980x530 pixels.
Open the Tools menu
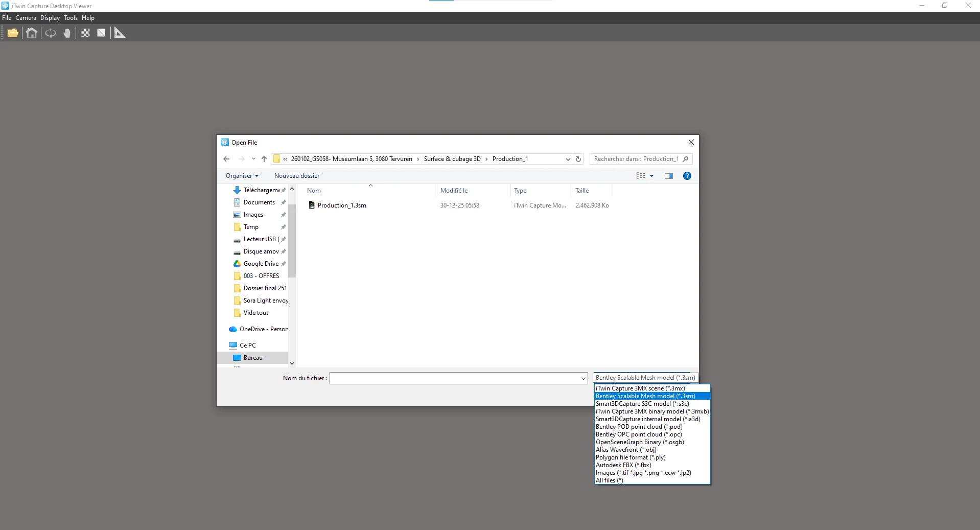pyautogui.click(x=71, y=18)
